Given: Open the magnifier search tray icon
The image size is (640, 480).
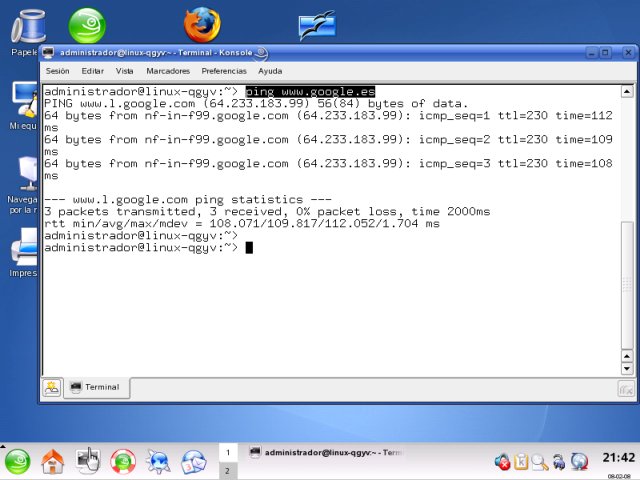Looking at the screenshot, I should [x=540, y=462].
